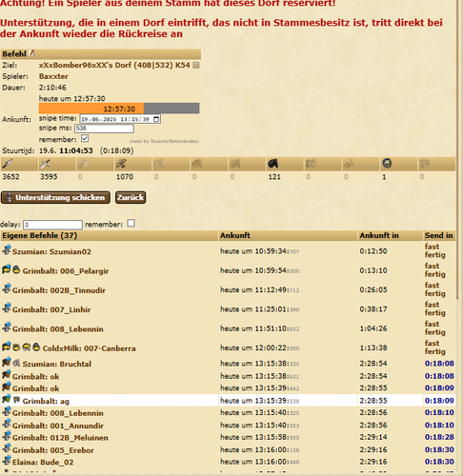Click support icon of Szumian: Szumian02 row
The width and height of the screenshot is (463, 476).
[x=7, y=249]
